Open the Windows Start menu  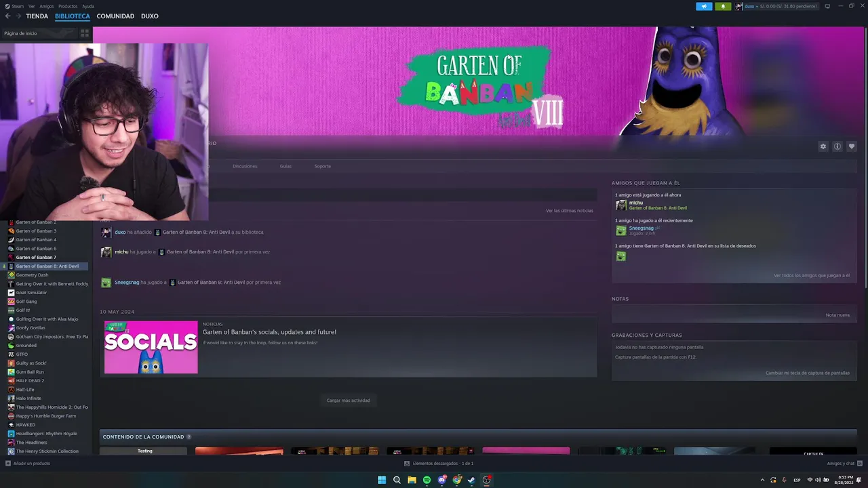pos(382,480)
